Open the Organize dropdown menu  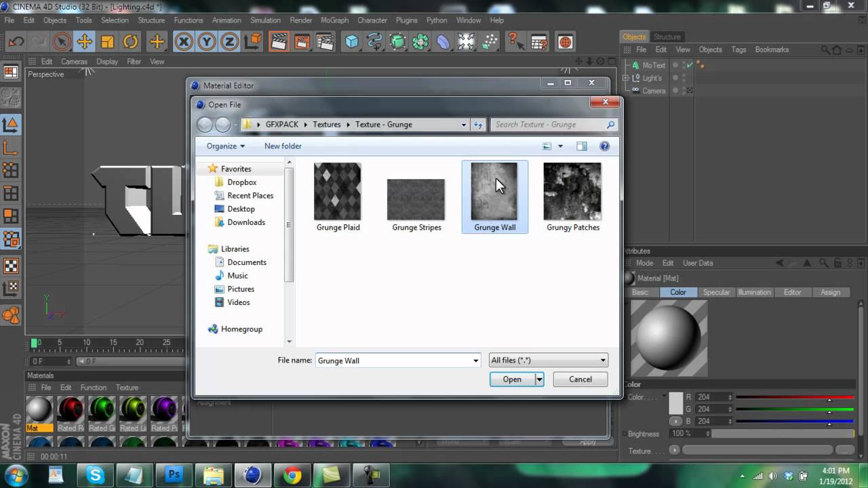226,146
